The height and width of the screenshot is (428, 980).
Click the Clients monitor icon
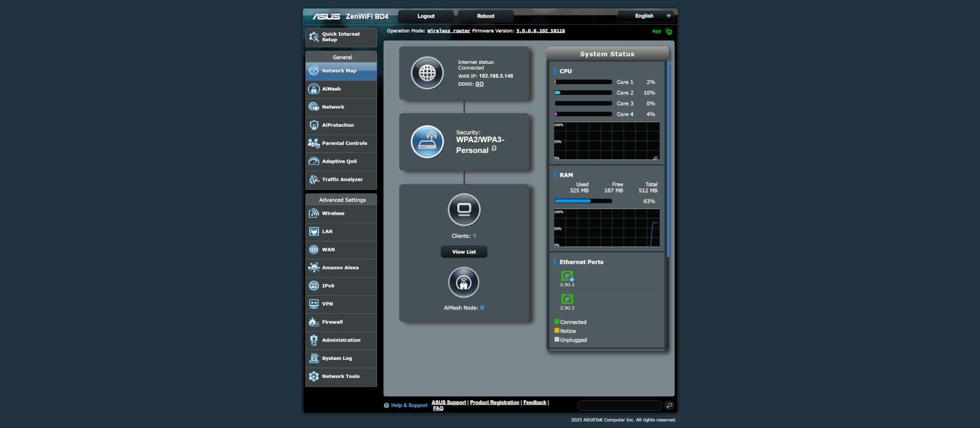click(464, 210)
